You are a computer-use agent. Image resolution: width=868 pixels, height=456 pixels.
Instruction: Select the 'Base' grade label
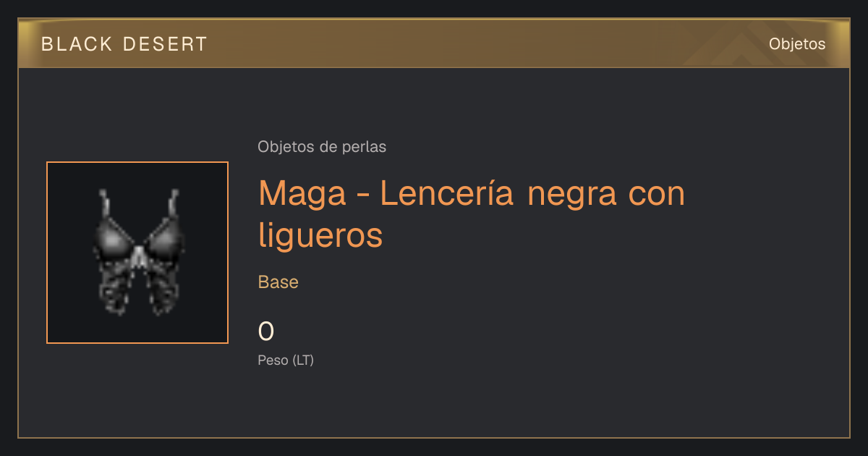coord(278,282)
